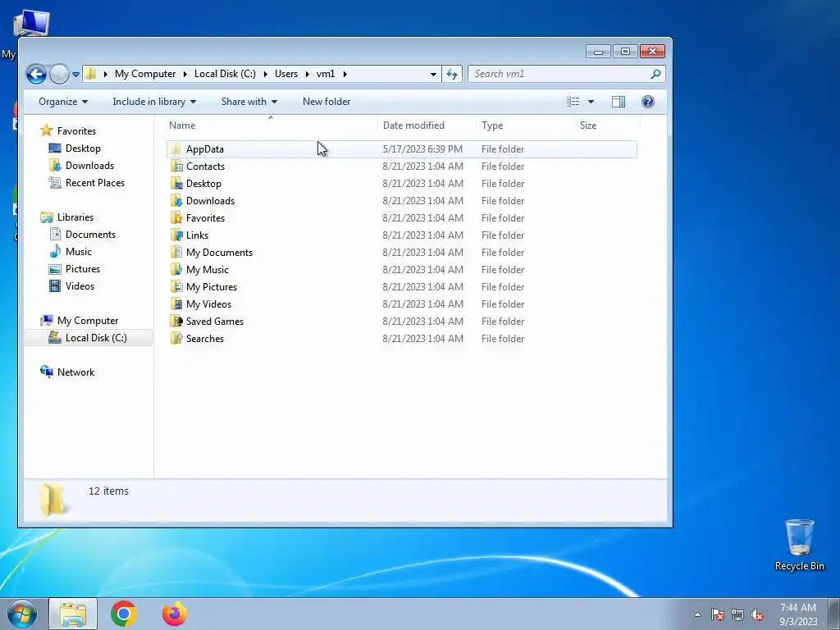840x630 pixels.
Task: Open the Music library
Action: (71, 251)
